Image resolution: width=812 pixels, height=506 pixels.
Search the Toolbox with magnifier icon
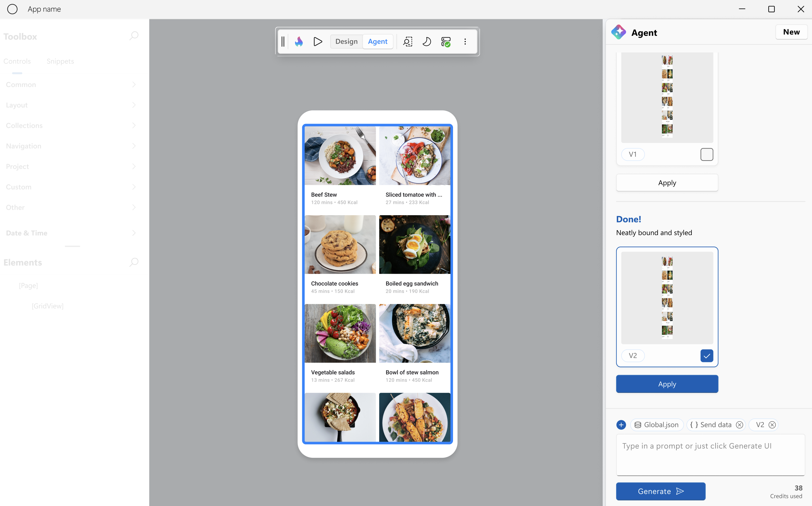click(134, 36)
